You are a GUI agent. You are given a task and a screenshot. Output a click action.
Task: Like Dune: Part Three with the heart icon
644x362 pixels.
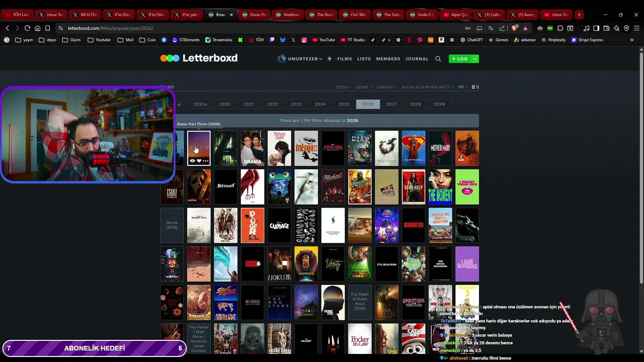[199, 161]
